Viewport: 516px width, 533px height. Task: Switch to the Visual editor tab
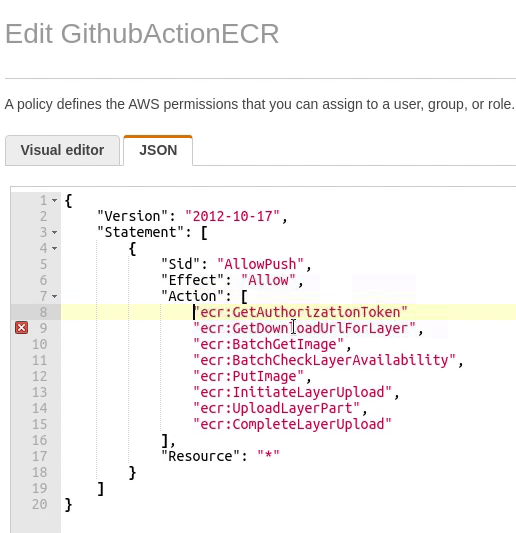point(62,150)
